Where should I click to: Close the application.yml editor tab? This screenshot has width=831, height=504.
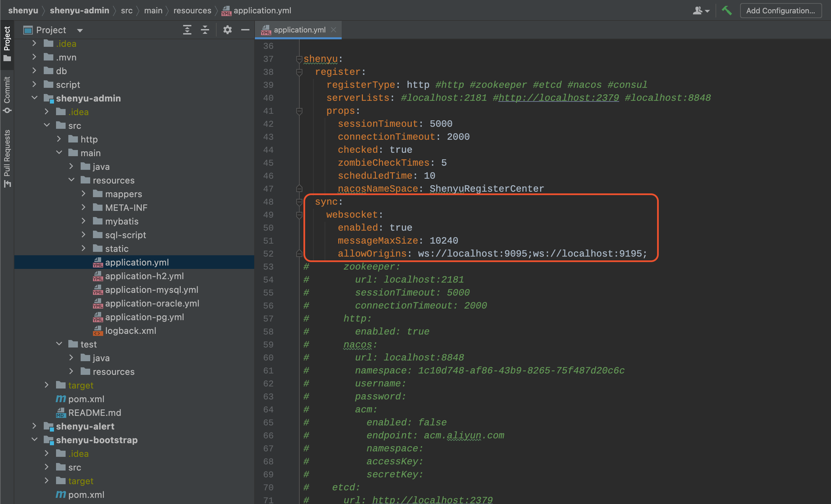pos(334,30)
